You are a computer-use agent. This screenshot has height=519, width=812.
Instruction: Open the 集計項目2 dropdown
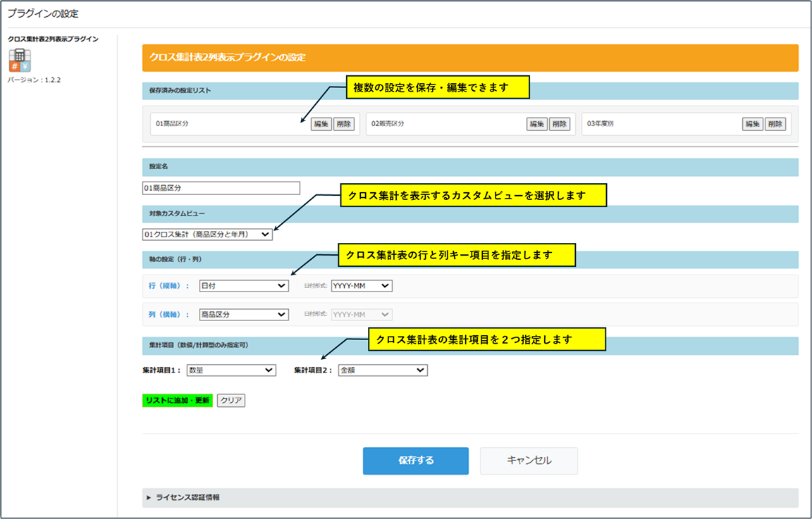coord(383,370)
